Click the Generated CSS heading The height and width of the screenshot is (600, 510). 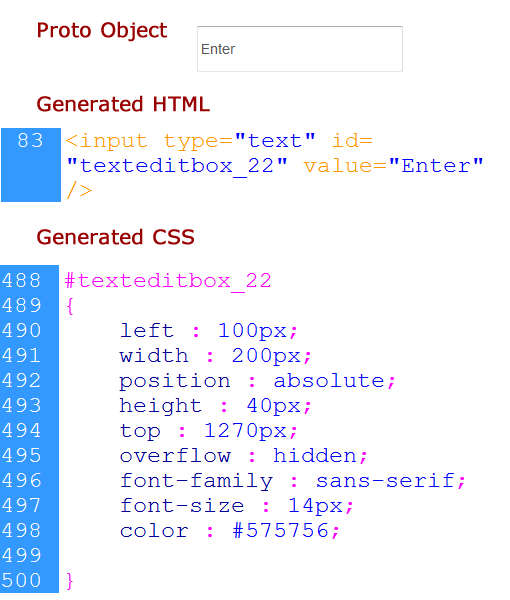pos(116,237)
